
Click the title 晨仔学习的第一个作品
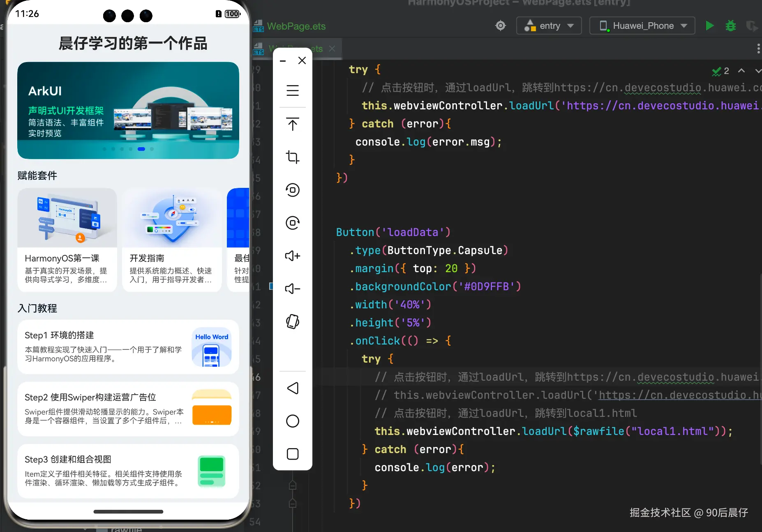[x=133, y=43]
